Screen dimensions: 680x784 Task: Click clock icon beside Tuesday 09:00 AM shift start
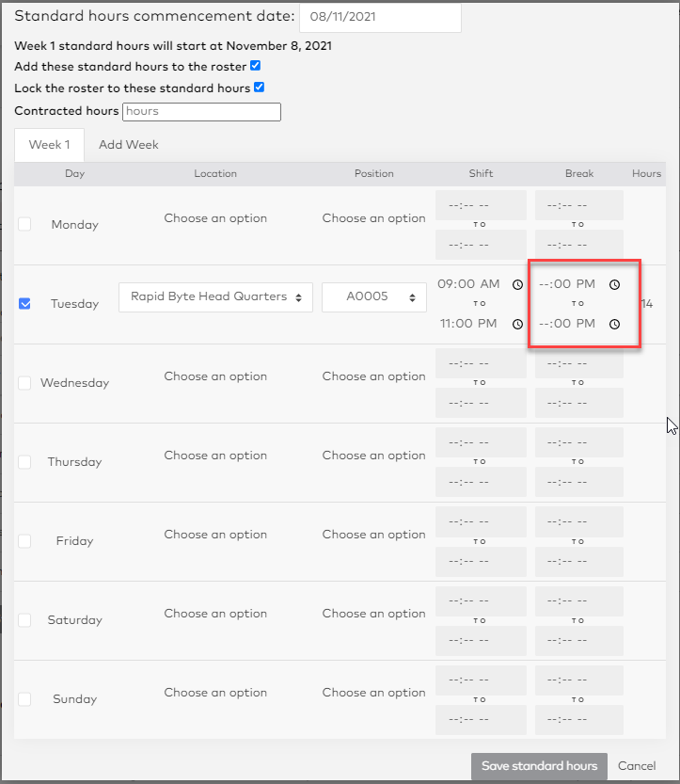[517, 284]
